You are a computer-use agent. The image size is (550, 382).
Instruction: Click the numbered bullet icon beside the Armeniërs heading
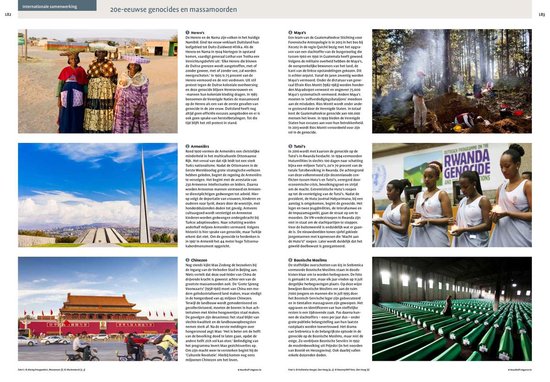187,146
